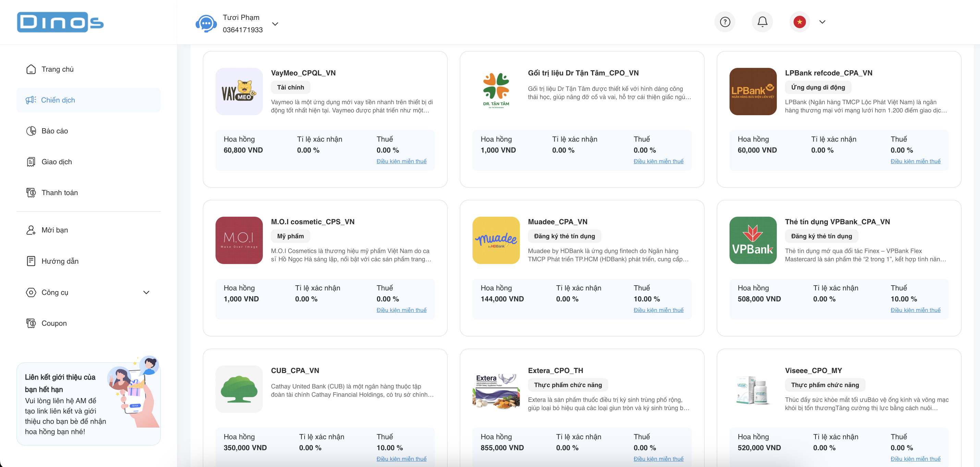Click Điều kiện miễn thuế link for Muadee
The image size is (980, 467).
(x=658, y=310)
